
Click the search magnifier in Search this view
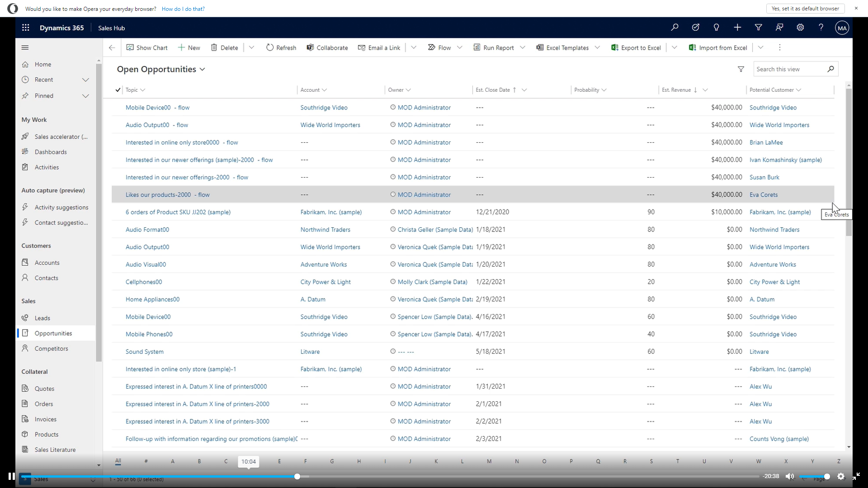coord(830,69)
